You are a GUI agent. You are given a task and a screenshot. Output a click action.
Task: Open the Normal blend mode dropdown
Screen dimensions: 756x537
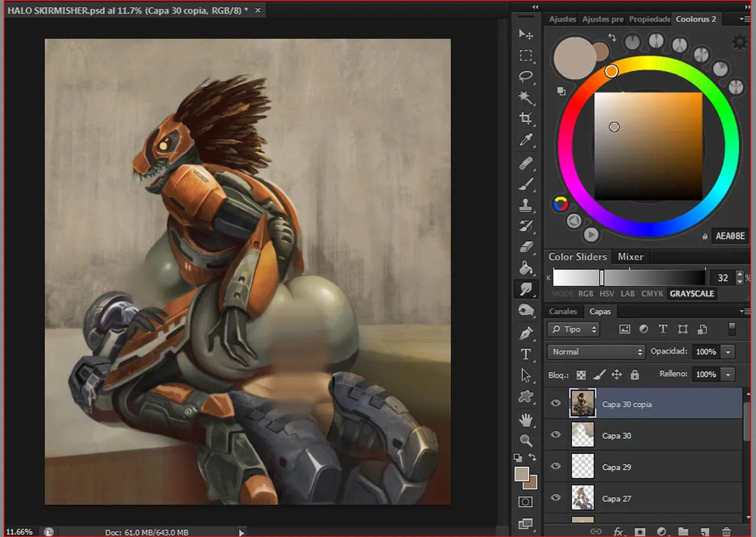point(596,352)
